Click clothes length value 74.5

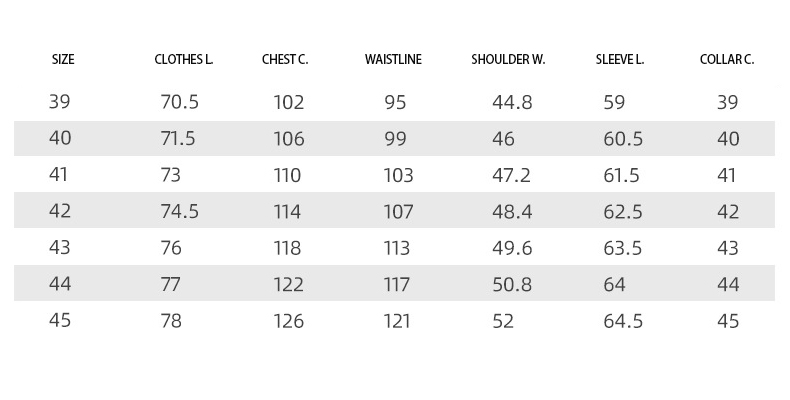179,212
